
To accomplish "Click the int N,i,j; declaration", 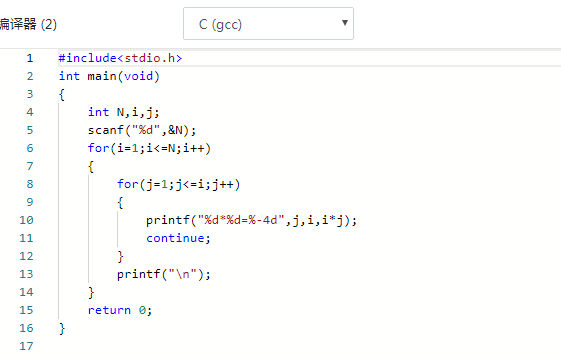I will tap(124, 112).
